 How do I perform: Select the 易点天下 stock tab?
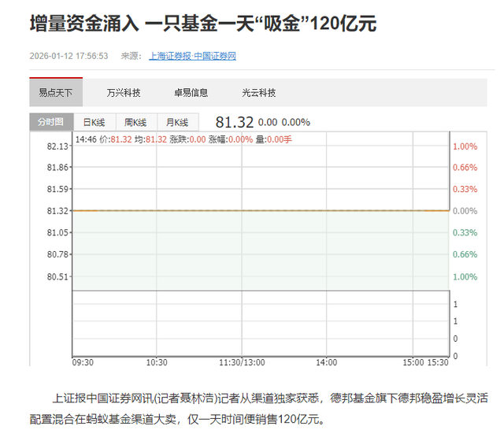pyautogui.click(x=56, y=93)
